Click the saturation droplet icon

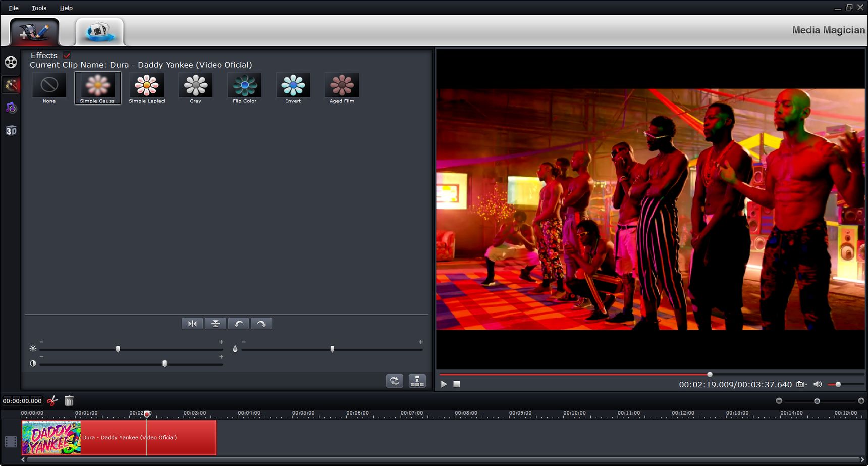tap(235, 348)
